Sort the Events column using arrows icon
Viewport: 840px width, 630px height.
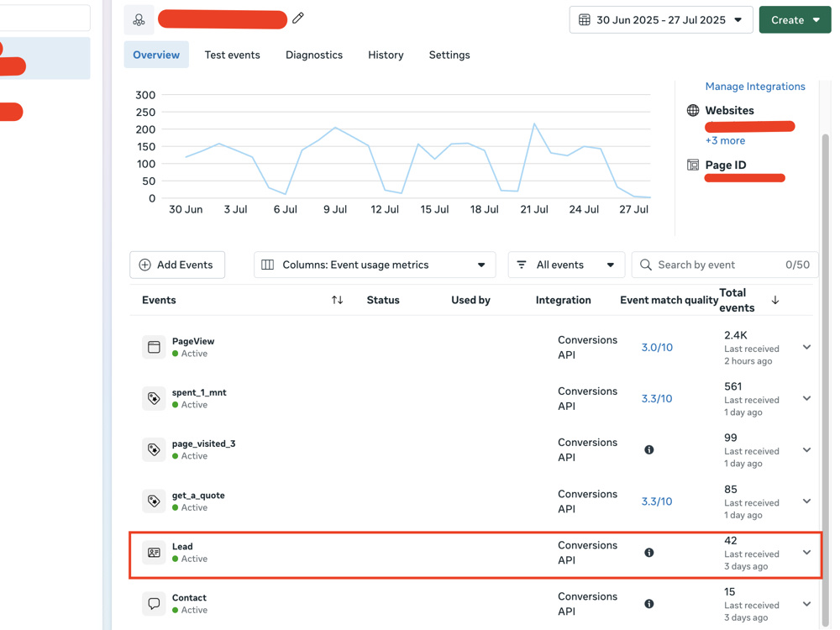click(x=337, y=300)
